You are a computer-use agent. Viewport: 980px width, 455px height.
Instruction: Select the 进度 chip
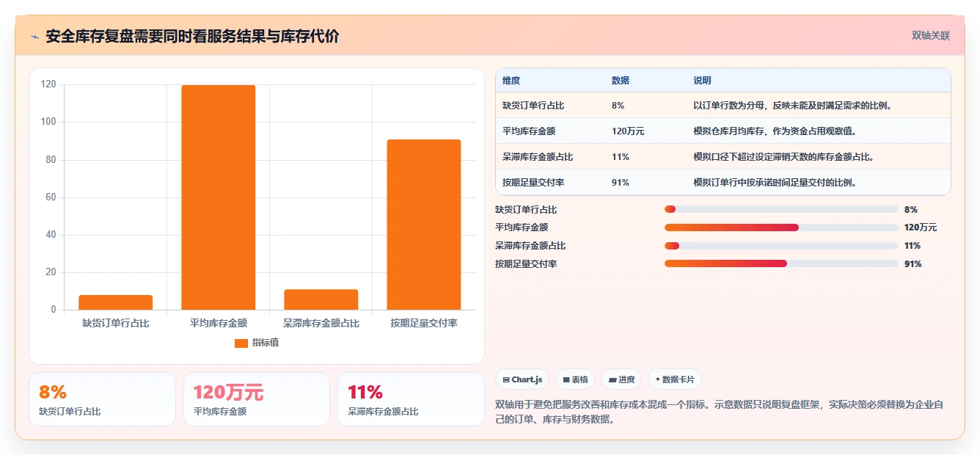click(621, 379)
